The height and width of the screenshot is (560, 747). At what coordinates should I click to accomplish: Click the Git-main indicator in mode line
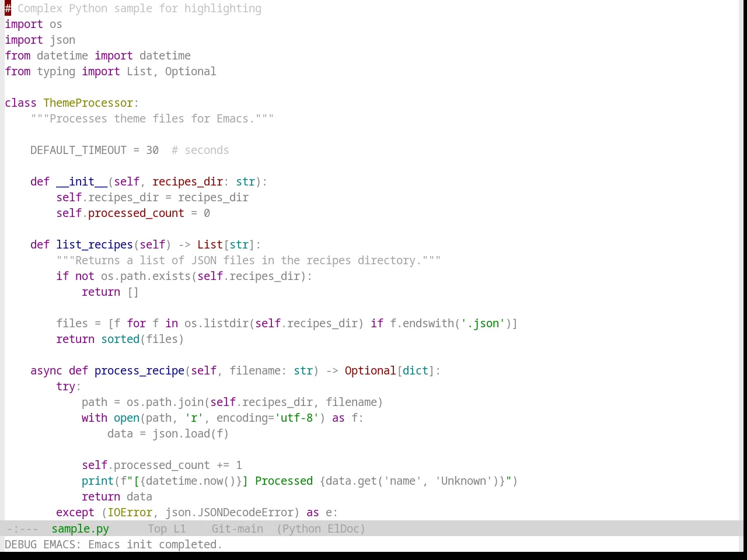(x=237, y=528)
